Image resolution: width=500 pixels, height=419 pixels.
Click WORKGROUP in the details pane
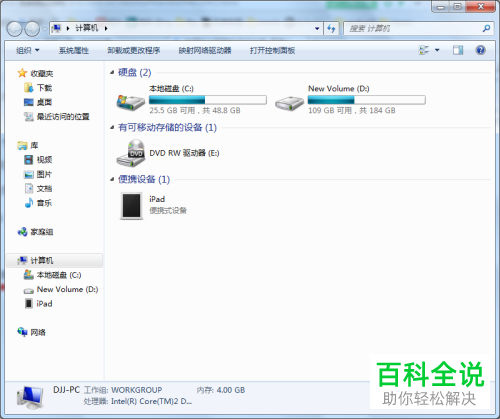137,390
